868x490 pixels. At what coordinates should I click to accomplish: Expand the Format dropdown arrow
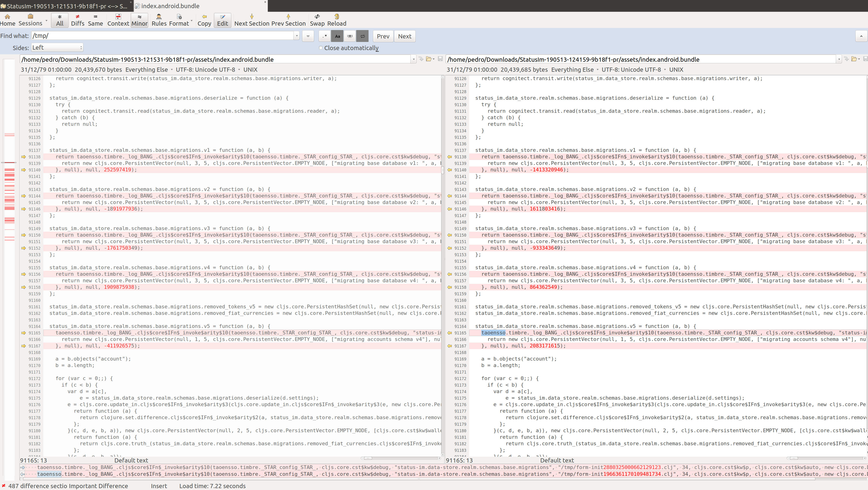[191, 20]
